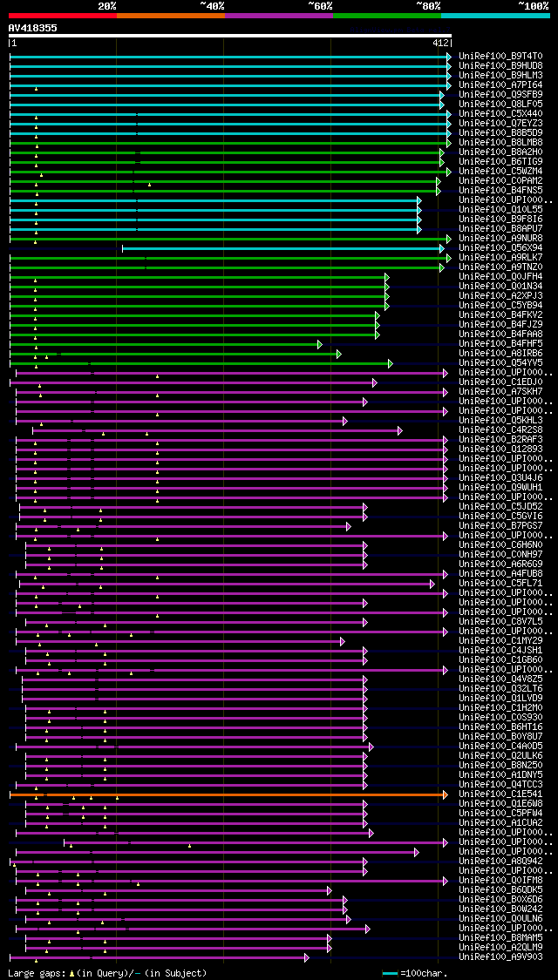Open the UniRef100_B7PGS7 entry
Viewport: 558px width, 980px height.
[x=500, y=525]
